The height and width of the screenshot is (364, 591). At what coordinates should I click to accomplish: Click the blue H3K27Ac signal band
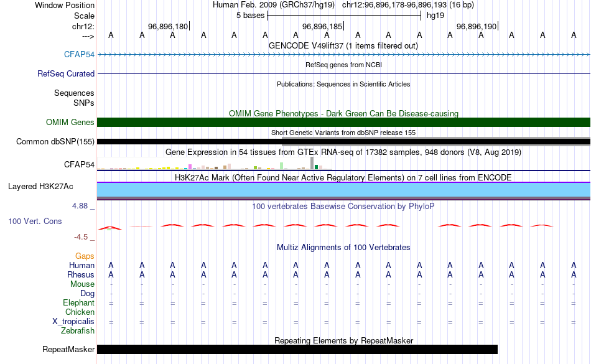pyautogui.click(x=343, y=190)
